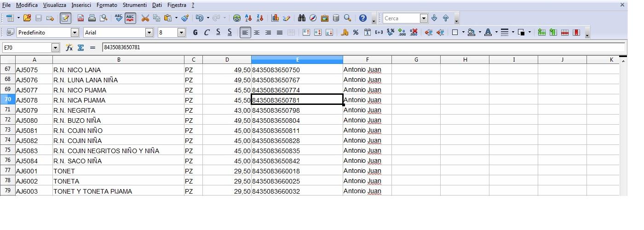Click the Copy icon
The image size is (644, 230).
tap(156, 18)
